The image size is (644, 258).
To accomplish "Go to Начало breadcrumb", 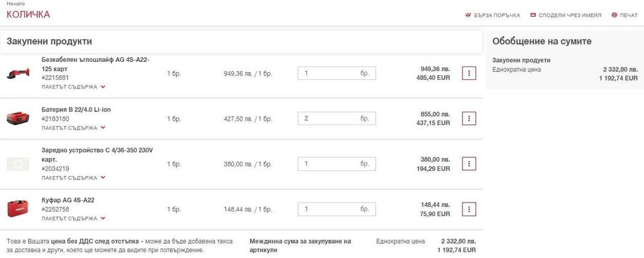I will tap(15, 3).
